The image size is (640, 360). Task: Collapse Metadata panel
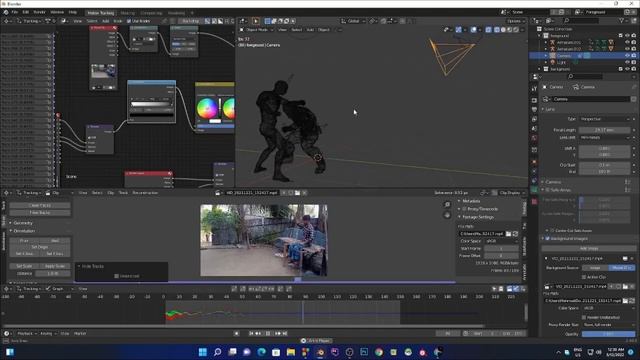tap(471, 201)
